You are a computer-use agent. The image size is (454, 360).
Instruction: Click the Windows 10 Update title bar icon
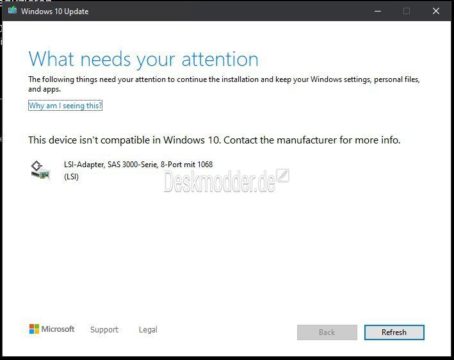[x=12, y=11]
